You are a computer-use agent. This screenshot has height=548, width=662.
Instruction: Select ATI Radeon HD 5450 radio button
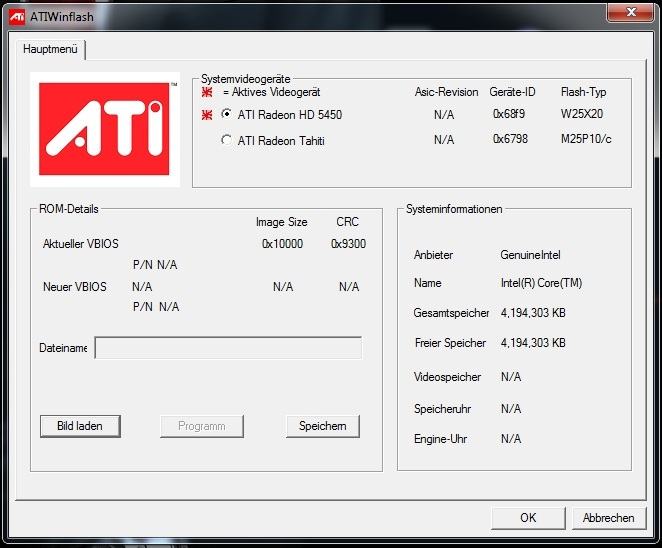[226, 114]
